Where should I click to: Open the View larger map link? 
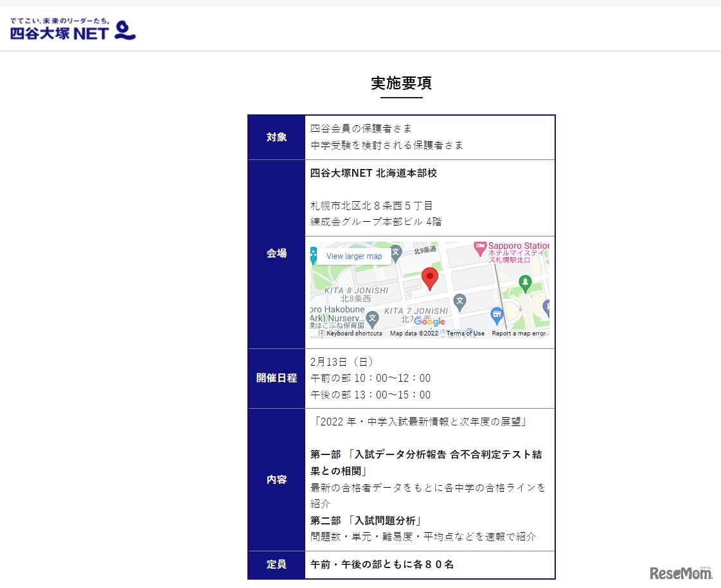tap(354, 256)
